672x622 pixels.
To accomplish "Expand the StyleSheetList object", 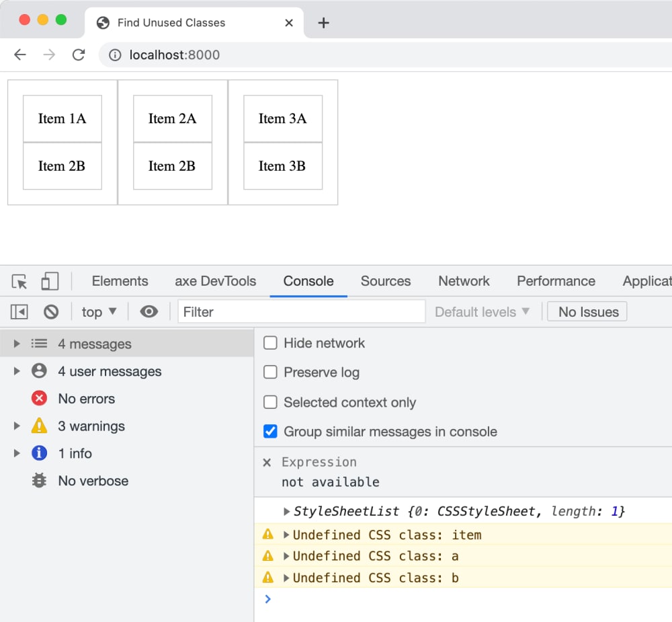I will click(287, 512).
